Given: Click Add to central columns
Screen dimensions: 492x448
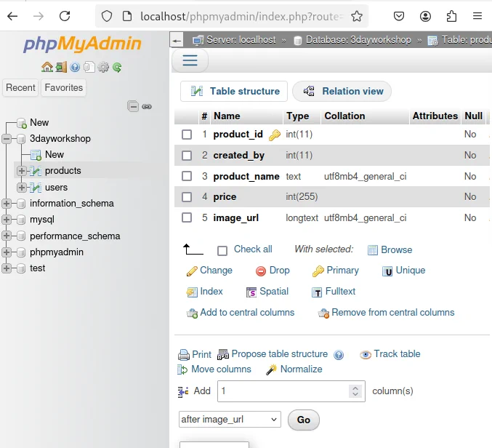Looking at the screenshot, I should pos(247,313).
